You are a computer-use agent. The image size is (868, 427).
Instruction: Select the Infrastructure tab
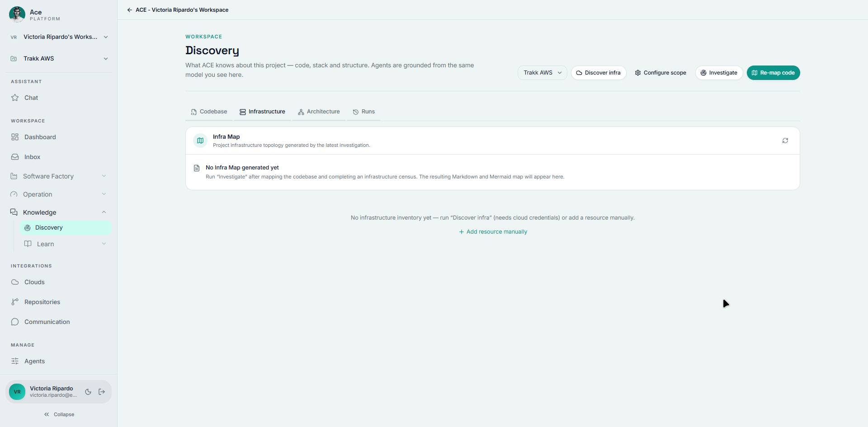click(262, 112)
